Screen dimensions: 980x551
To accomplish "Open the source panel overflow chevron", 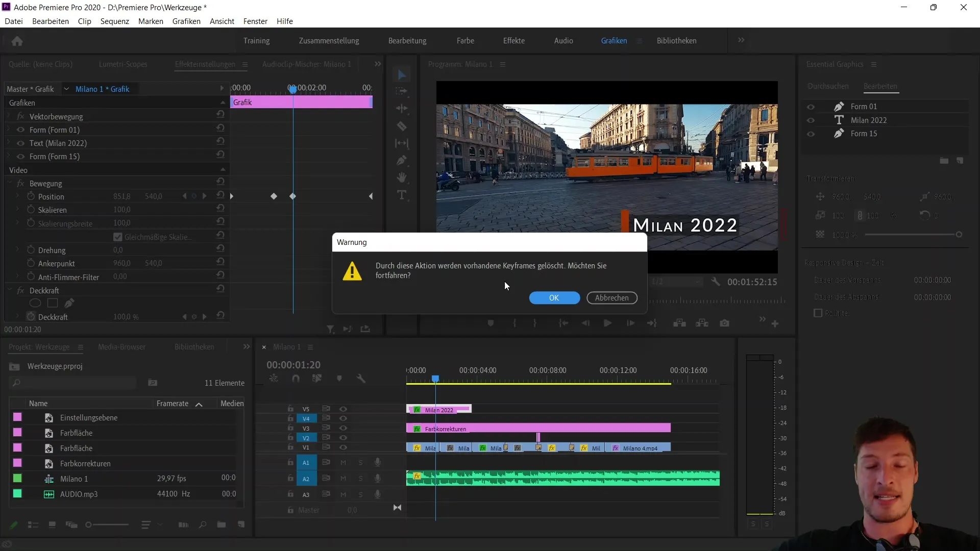I will tap(378, 64).
